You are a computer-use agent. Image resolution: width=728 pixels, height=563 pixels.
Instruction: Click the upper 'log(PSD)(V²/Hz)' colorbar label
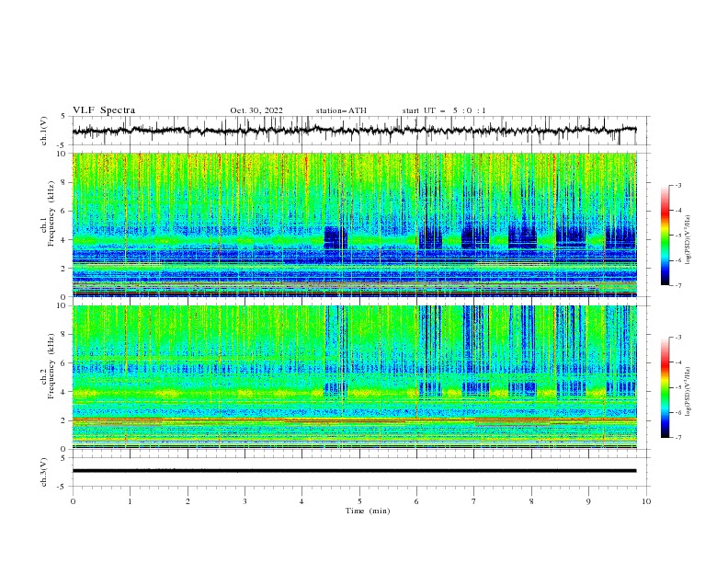click(688, 240)
